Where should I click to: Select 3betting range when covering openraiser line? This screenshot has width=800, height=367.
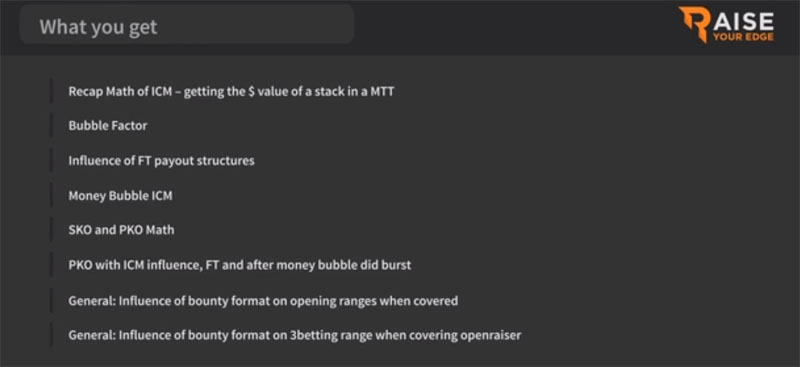(x=295, y=336)
